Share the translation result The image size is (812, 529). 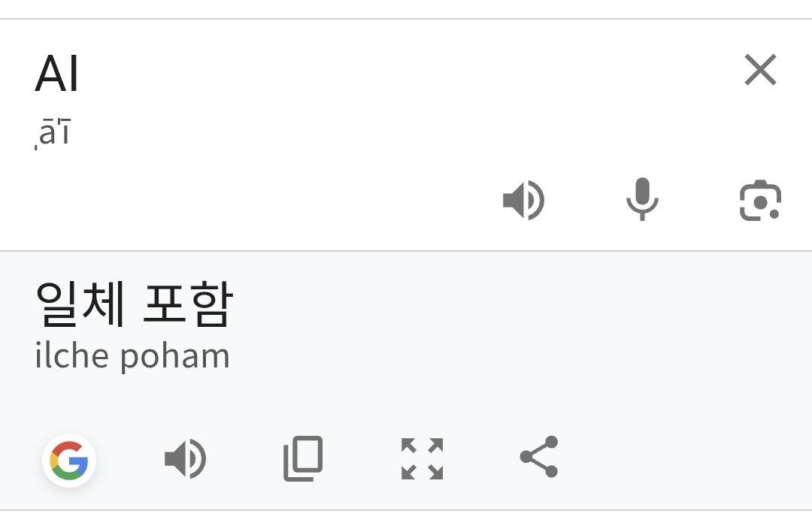[539, 457]
